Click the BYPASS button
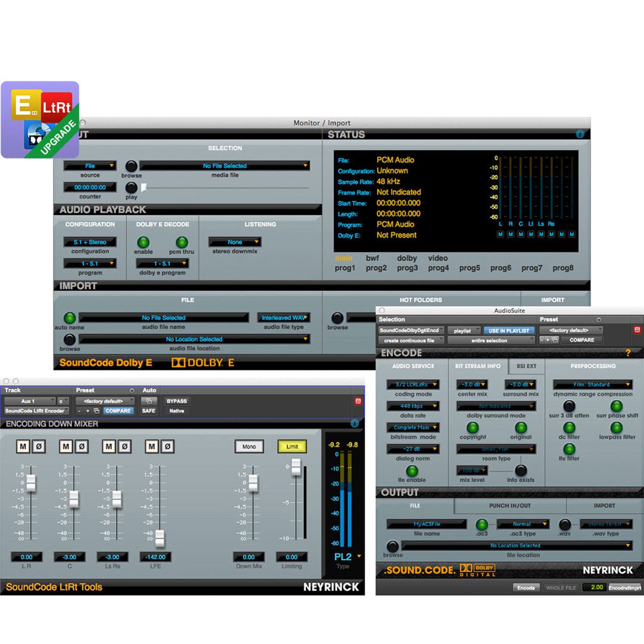The height and width of the screenshot is (644, 644). click(176, 401)
